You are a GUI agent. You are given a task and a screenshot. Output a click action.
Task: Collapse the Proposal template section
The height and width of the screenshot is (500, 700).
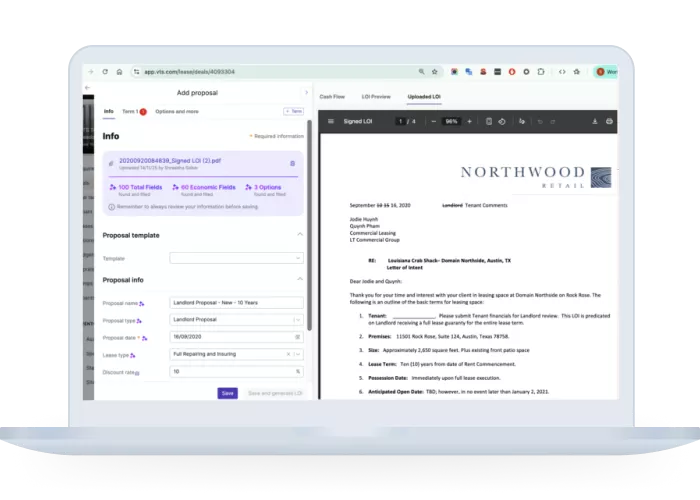(x=300, y=234)
